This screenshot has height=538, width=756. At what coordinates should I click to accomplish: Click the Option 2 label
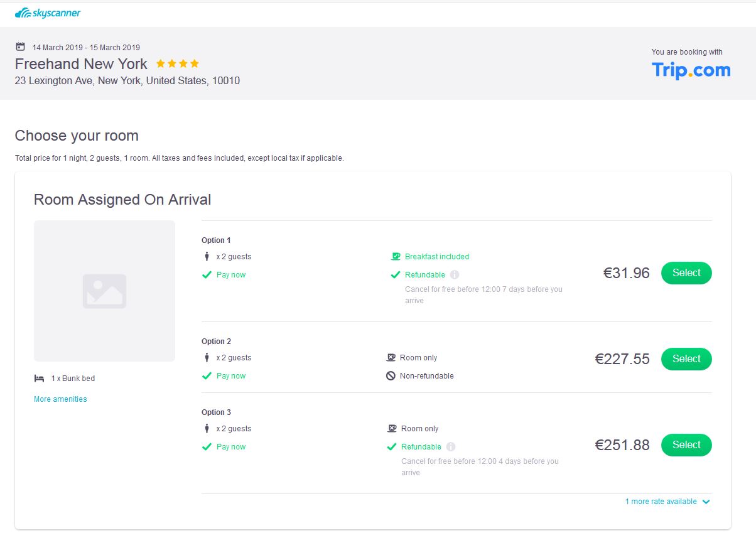216,342
